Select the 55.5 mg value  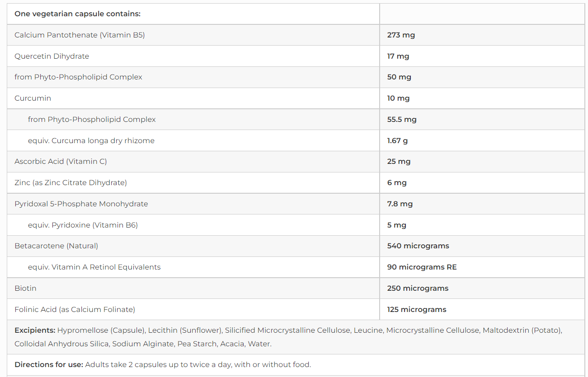[402, 119]
